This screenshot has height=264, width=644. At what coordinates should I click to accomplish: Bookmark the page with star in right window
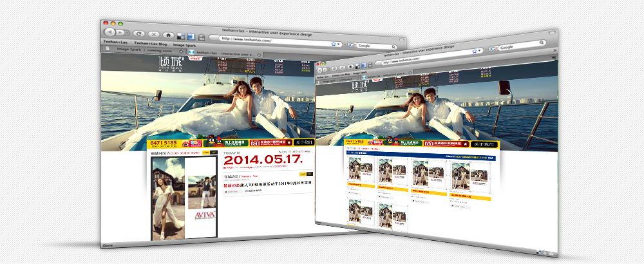(x=475, y=51)
